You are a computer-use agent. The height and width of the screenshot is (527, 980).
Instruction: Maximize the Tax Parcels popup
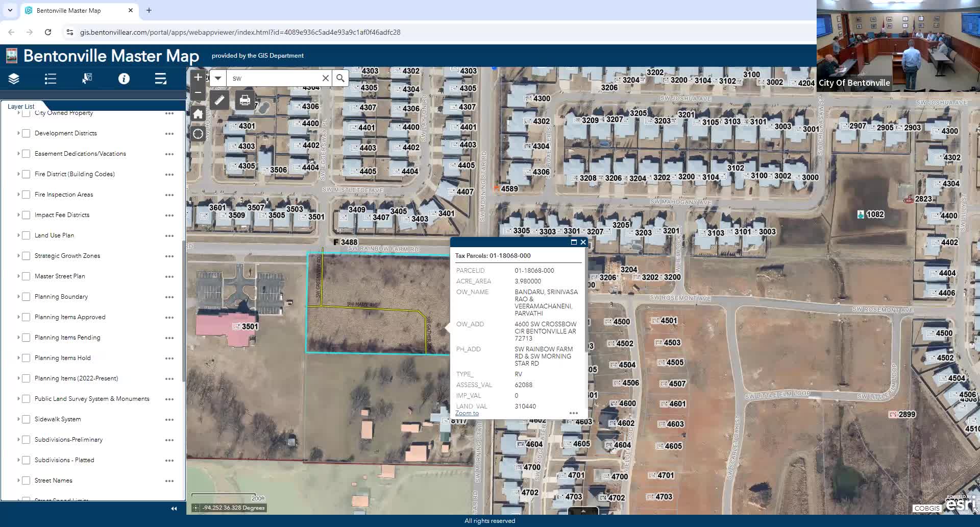coord(574,243)
